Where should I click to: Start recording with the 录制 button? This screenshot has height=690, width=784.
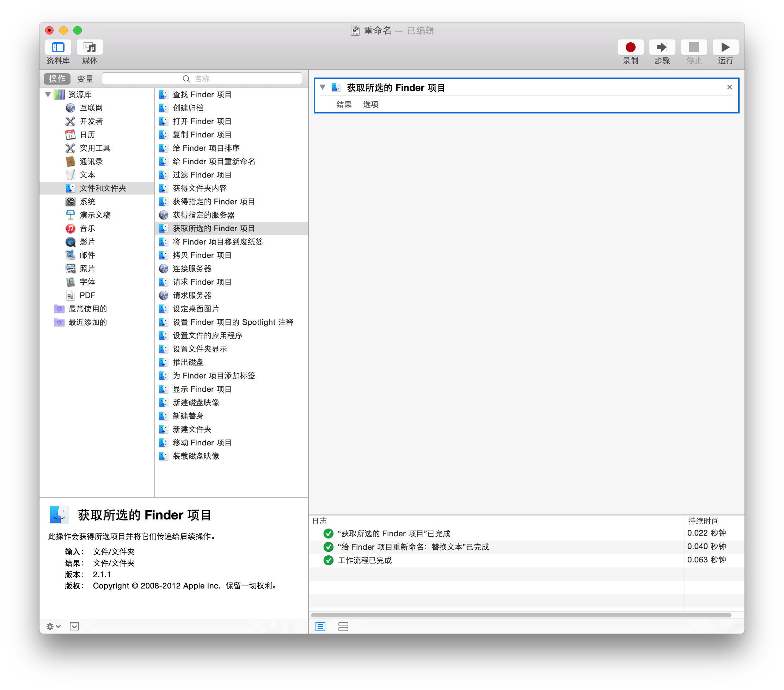[630, 47]
